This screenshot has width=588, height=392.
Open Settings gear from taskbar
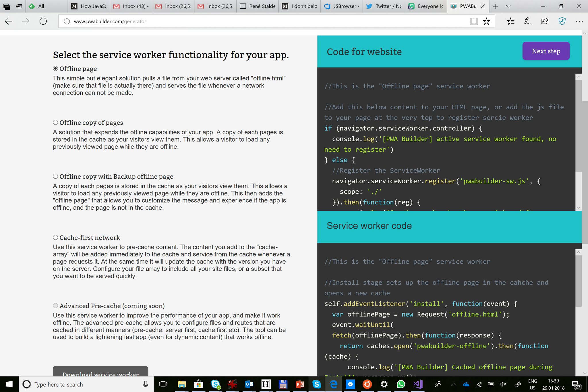[384, 384]
